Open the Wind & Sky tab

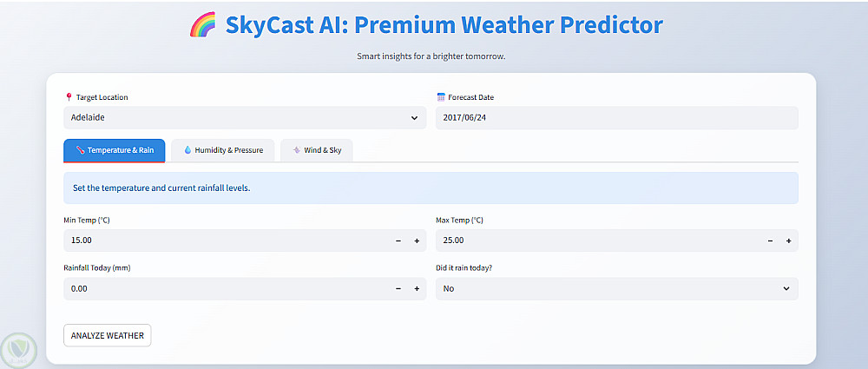(317, 150)
